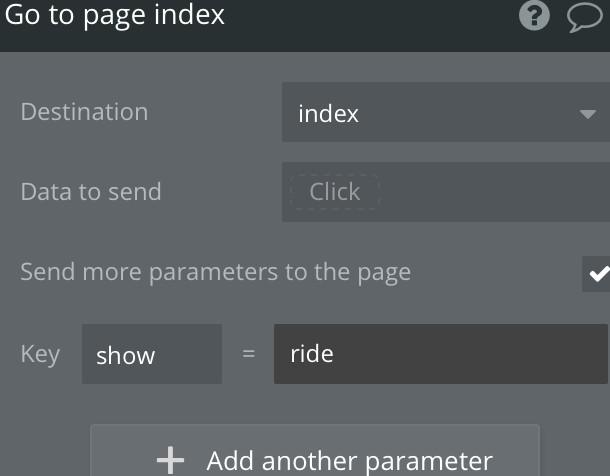Click the Key label text

[40, 355]
